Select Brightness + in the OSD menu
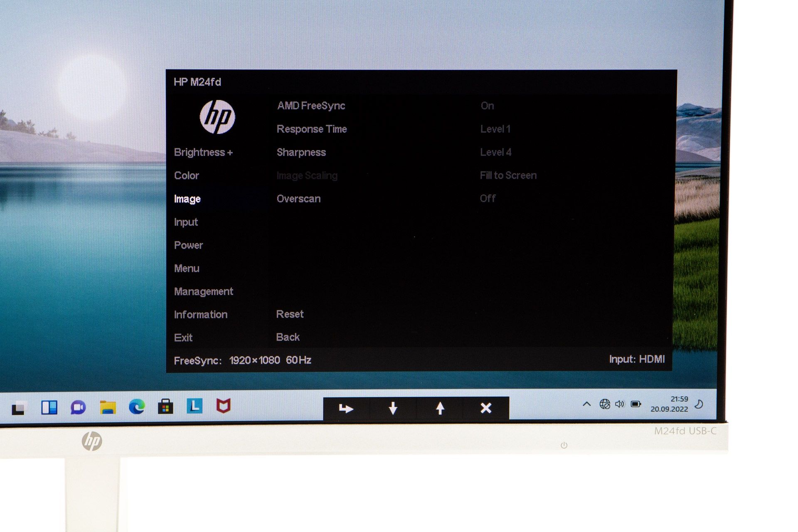The height and width of the screenshot is (532, 798). (203, 152)
